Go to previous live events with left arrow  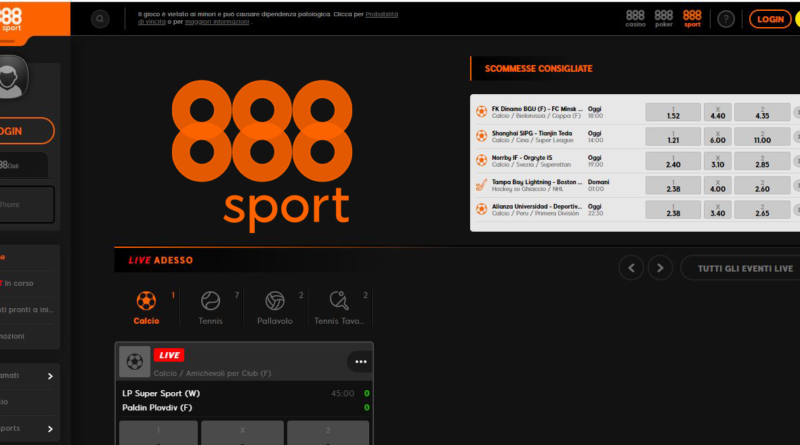tap(631, 268)
